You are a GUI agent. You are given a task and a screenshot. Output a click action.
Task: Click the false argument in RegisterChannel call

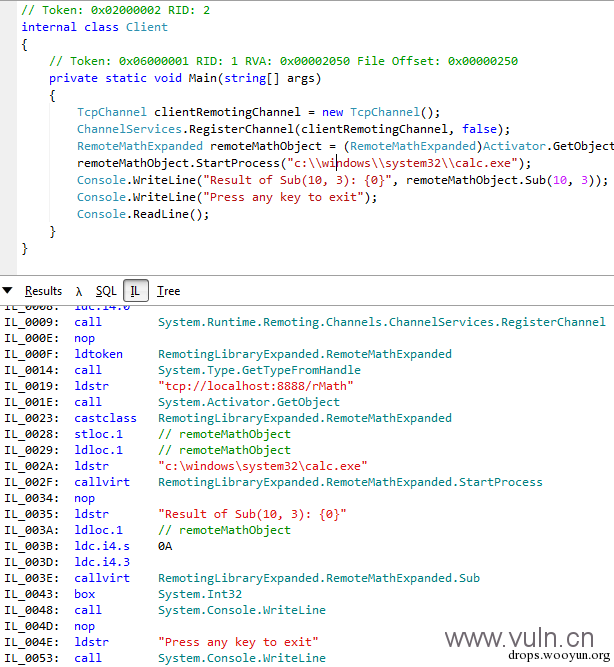click(479, 129)
